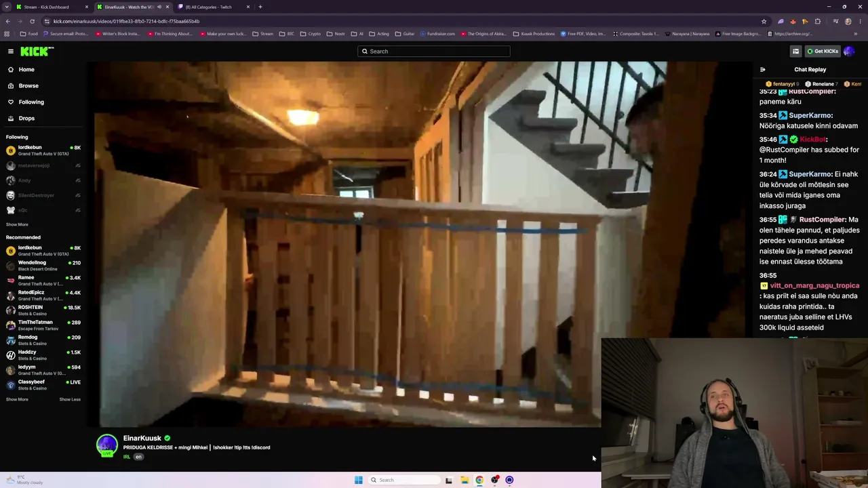Mute audio on the EinarKuusk tab

[159, 7]
